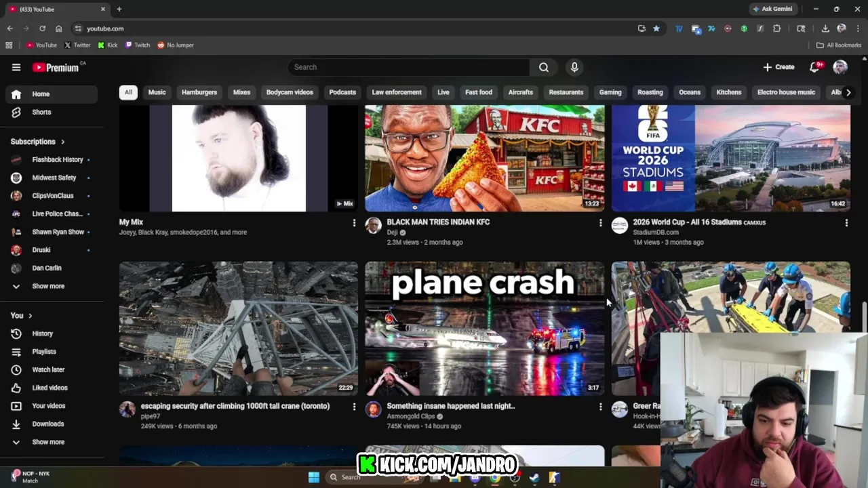Viewport: 868px width, 488px height.
Task: Open the Dan Carlin subscription
Action: coord(52,268)
